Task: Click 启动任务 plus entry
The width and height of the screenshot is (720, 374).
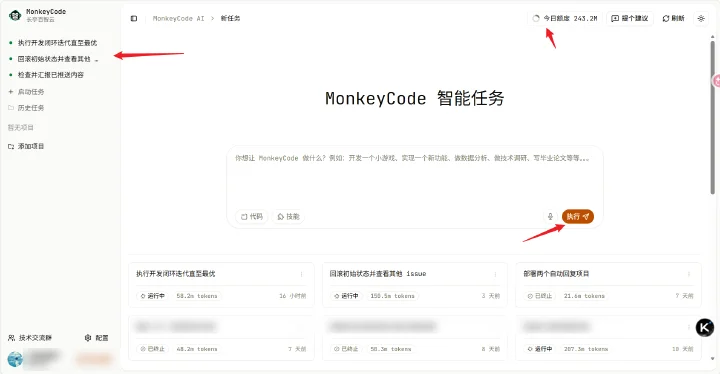Action: click(x=26, y=92)
